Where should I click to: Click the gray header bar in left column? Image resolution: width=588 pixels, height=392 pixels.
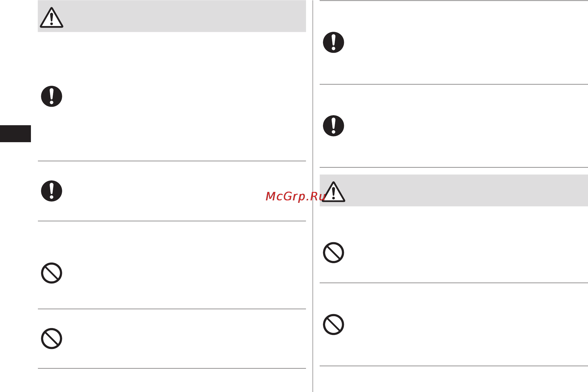click(172, 16)
